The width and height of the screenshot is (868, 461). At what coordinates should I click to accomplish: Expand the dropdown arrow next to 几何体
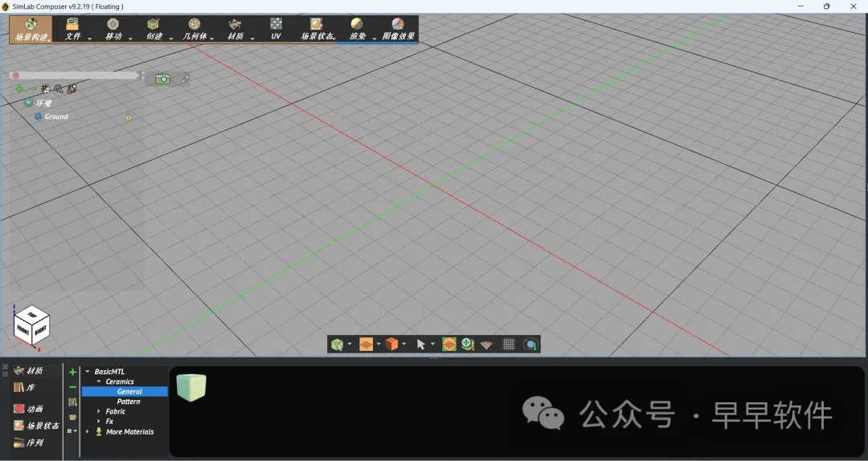coord(212,39)
